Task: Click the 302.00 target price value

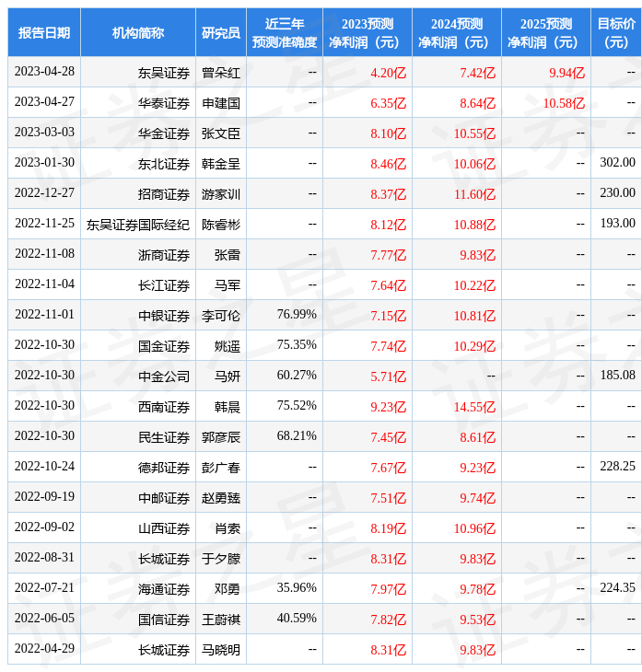Action: click(617, 164)
